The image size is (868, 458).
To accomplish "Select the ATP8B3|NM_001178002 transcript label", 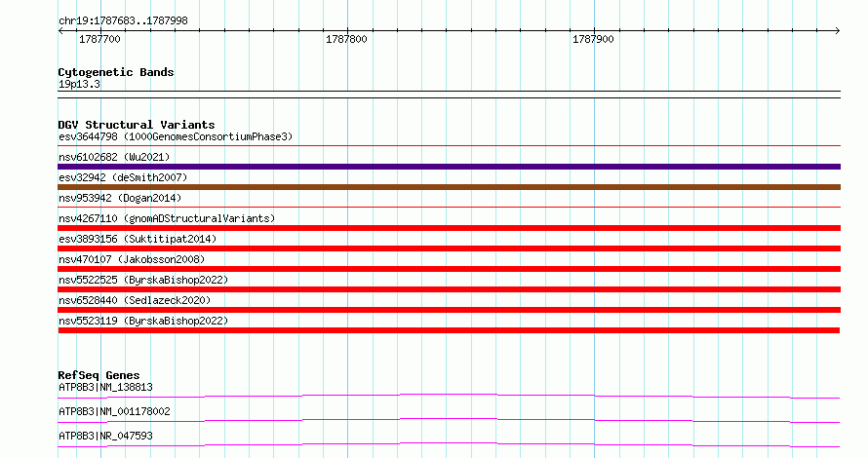I will tap(114, 411).
